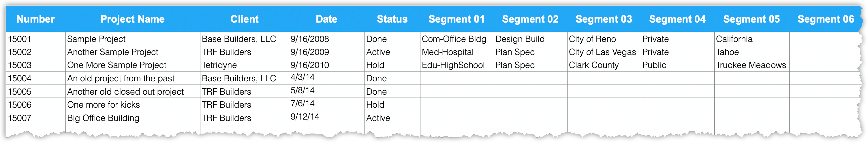Click the Segment 06 column header

coord(826,19)
